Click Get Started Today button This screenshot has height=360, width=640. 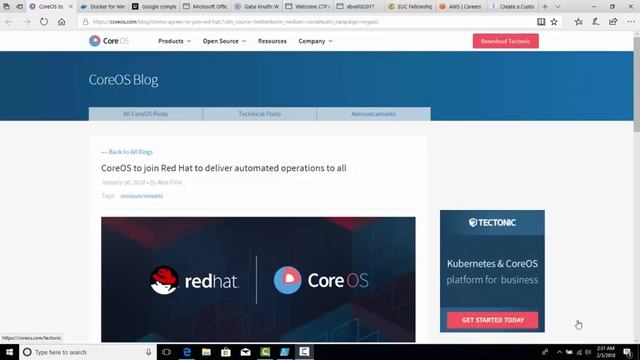tap(492, 320)
